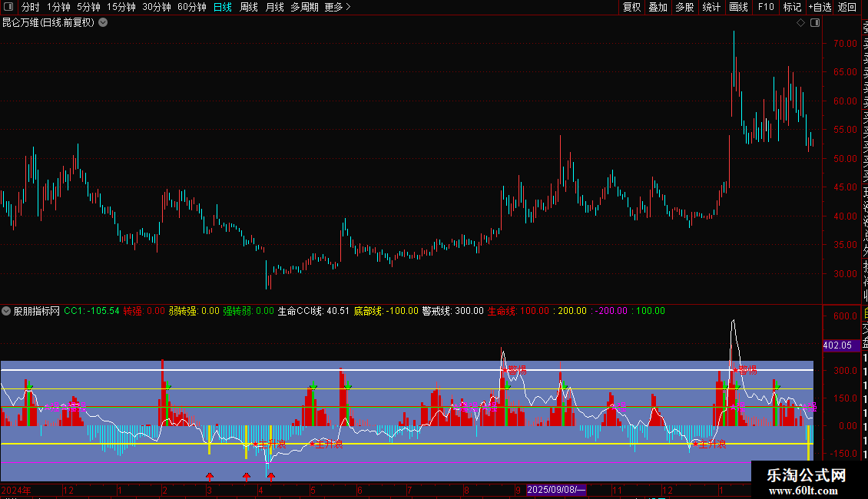Screen dimensions: 868x499
Task: Activate the 画线 drawing tools
Action: click(x=738, y=7)
